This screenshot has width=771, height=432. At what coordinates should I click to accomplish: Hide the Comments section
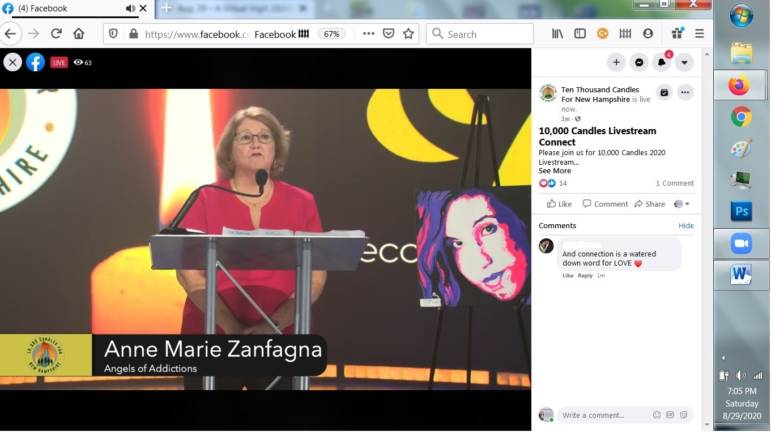click(x=686, y=226)
